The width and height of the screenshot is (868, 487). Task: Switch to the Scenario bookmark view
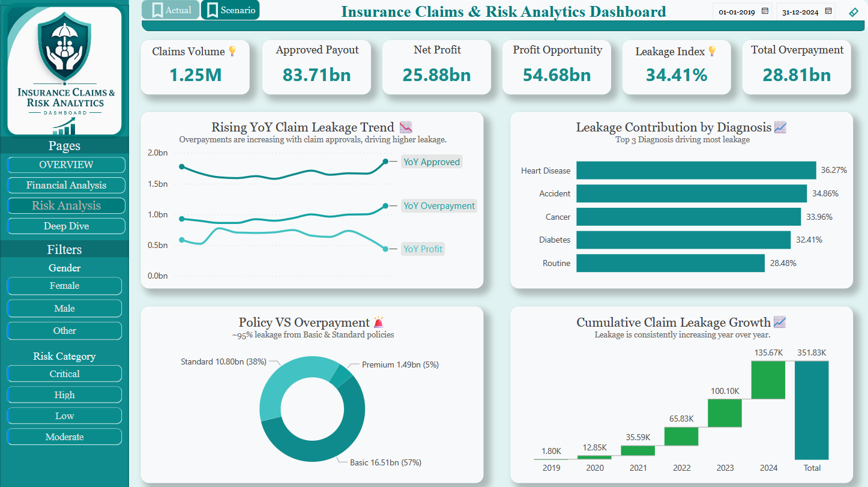[x=231, y=10]
